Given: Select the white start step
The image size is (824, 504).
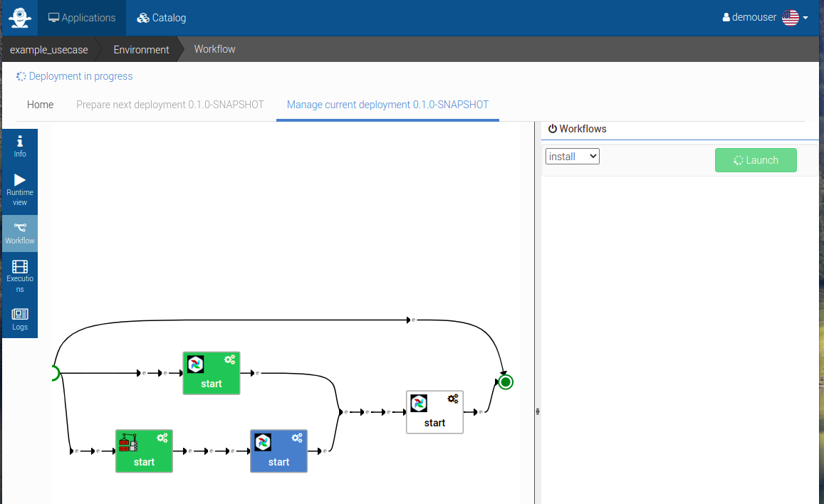Looking at the screenshot, I should pyautogui.click(x=434, y=412).
